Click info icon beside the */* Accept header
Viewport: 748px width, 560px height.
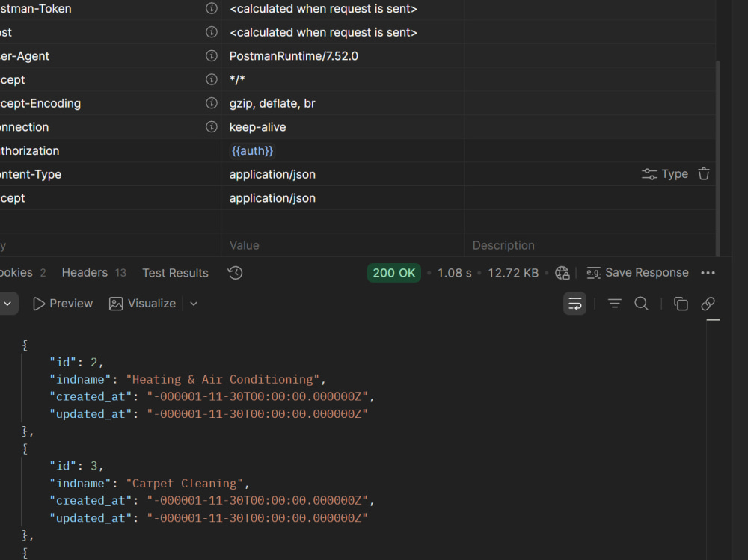coord(212,79)
